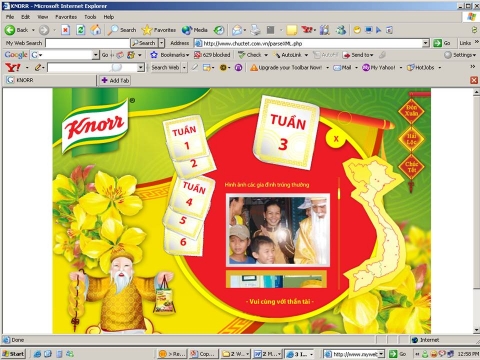The width and height of the screenshot is (480, 360).
Task: Open HotJobs toolbar button
Action: [x=421, y=68]
